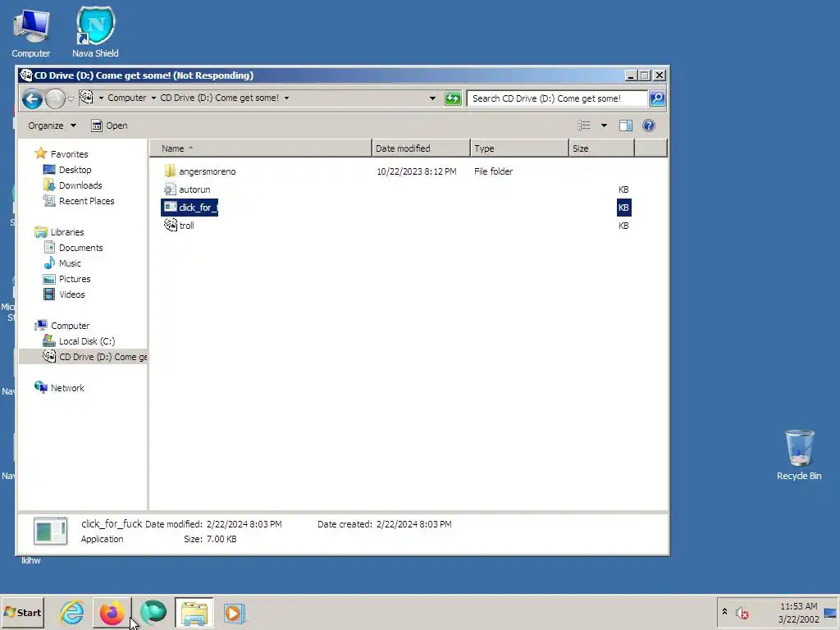Screen dimensions: 840x630
Task: Change view with the view icon
Action: [584, 126]
